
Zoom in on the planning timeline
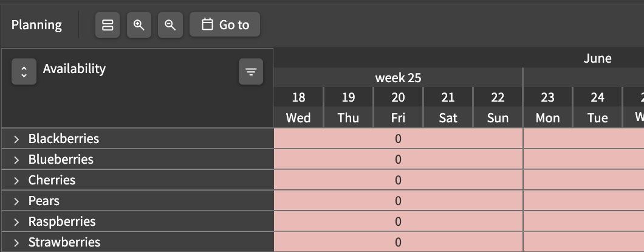139,25
